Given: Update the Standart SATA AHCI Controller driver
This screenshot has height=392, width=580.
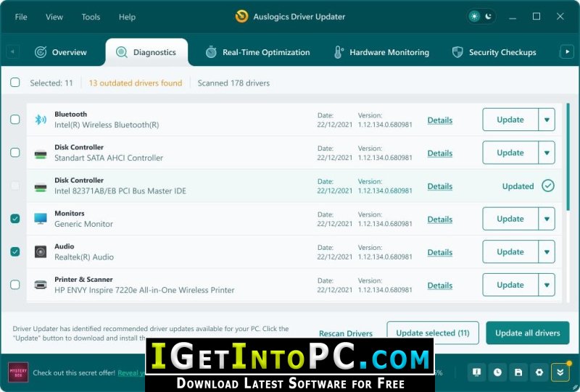Looking at the screenshot, I should (x=510, y=152).
